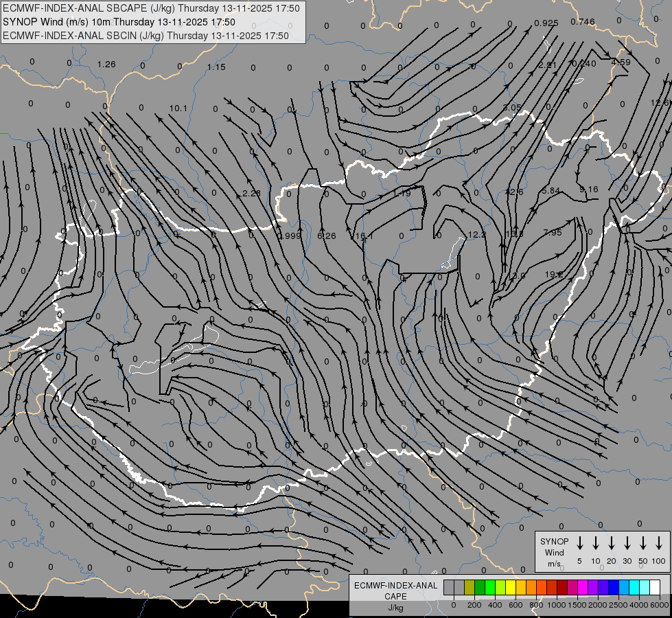The width and height of the screenshot is (672, 618).
Task: Click the 2.28 value on the map
Action: pyautogui.click(x=251, y=194)
